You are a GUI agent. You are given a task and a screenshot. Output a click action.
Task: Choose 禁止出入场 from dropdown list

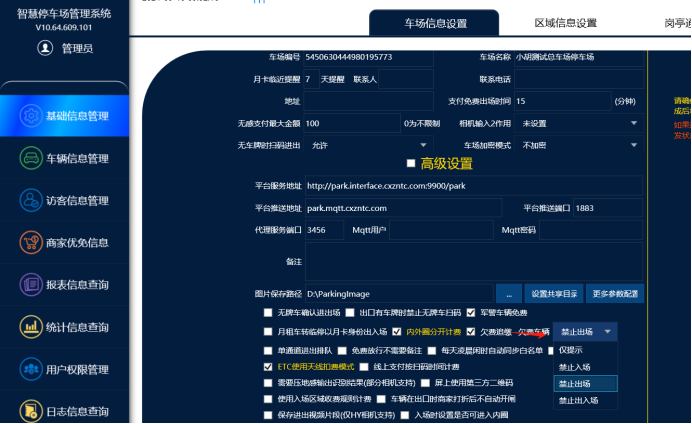click(x=585, y=401)
